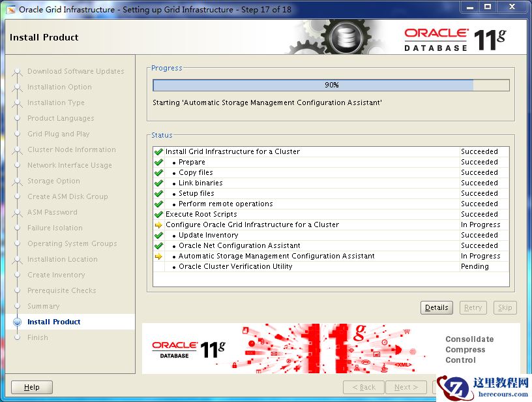Screen dimensions: 532x402
Task: Select the Create ASM Disk Group step
Action: coord(68,196)
